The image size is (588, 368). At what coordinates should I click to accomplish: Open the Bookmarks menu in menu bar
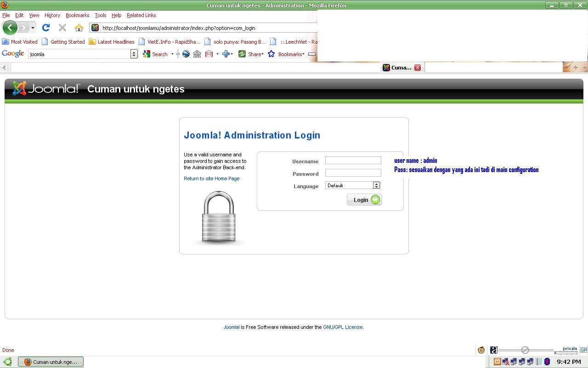[x=77, y=15]
